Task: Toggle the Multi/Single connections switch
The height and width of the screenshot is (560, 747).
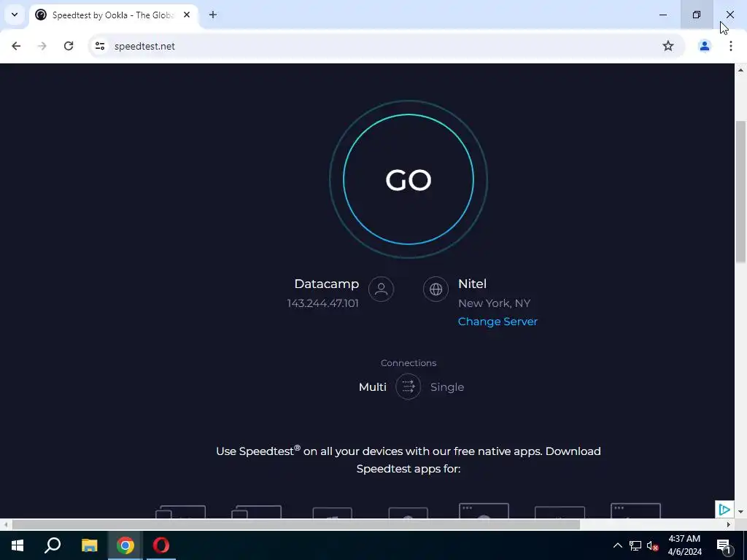Action: (409, 386)
